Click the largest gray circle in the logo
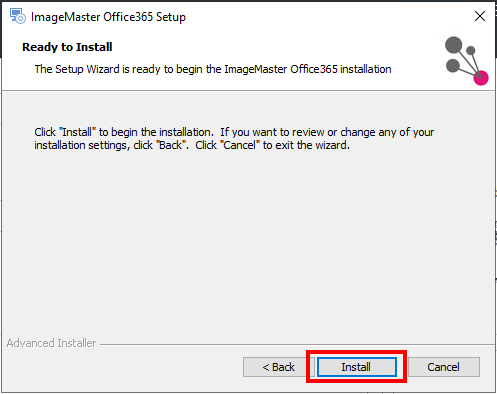 (x=453, y=45)
